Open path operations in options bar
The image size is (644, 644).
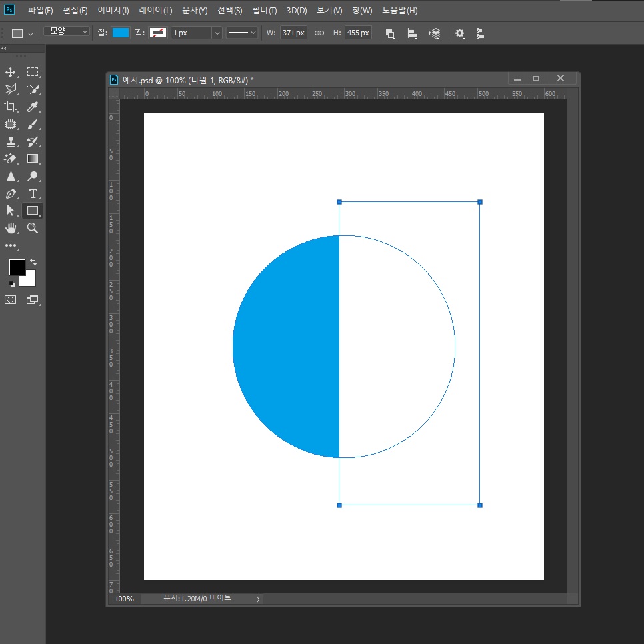point(390,34)
